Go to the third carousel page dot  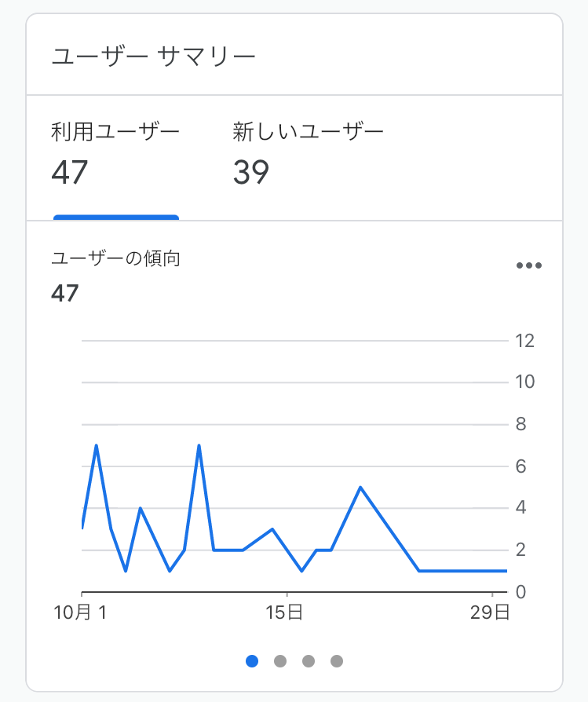click(309, 661)
